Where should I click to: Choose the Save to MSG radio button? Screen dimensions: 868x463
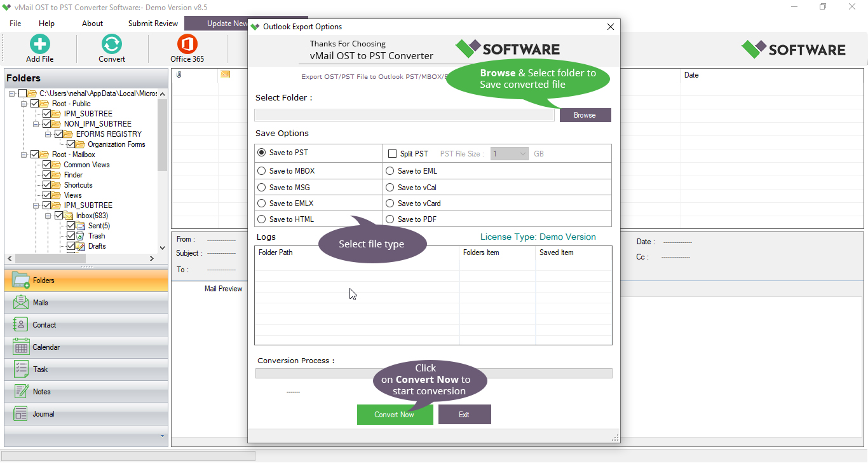click(262, 188)
